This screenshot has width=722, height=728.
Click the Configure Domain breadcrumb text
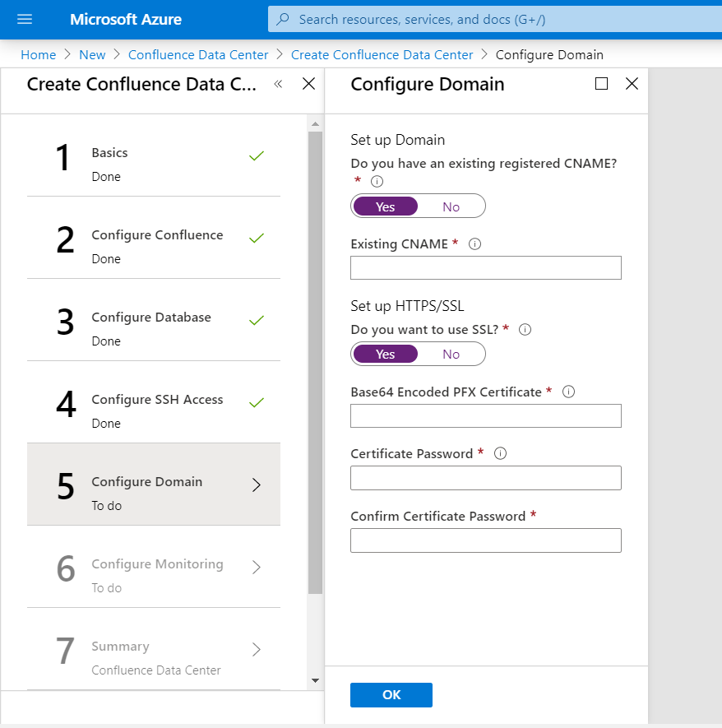point(549,55)
